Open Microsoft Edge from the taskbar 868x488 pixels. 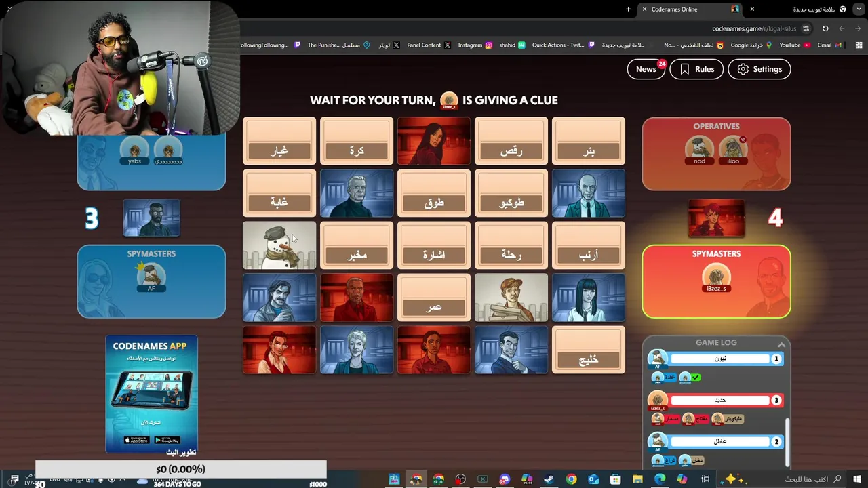pyautogui.click(x=660, y=479)
